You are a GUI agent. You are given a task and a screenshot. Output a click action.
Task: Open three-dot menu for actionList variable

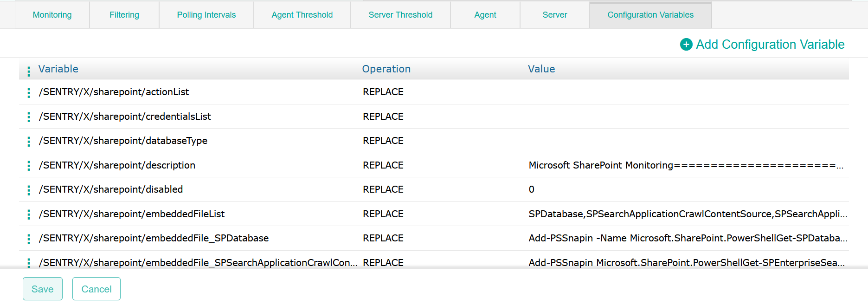(29, 93)
